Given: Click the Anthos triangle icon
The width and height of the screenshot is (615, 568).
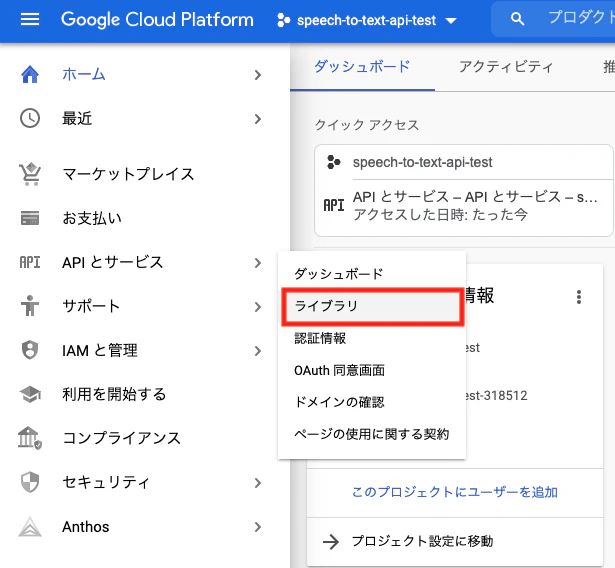Looking at the screenshot, I should pyautogui.click(x=30, y=527).
